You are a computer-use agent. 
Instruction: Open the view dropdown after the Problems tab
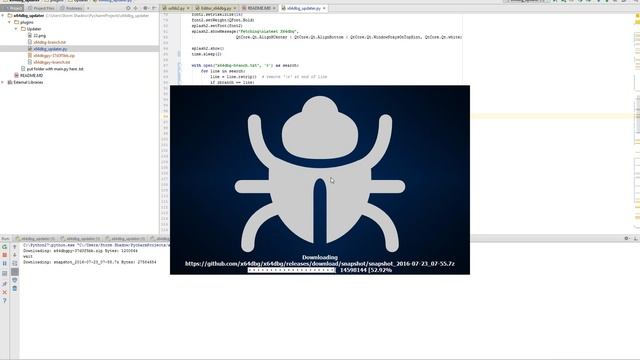pyautogui.click(x=88, y=8)
